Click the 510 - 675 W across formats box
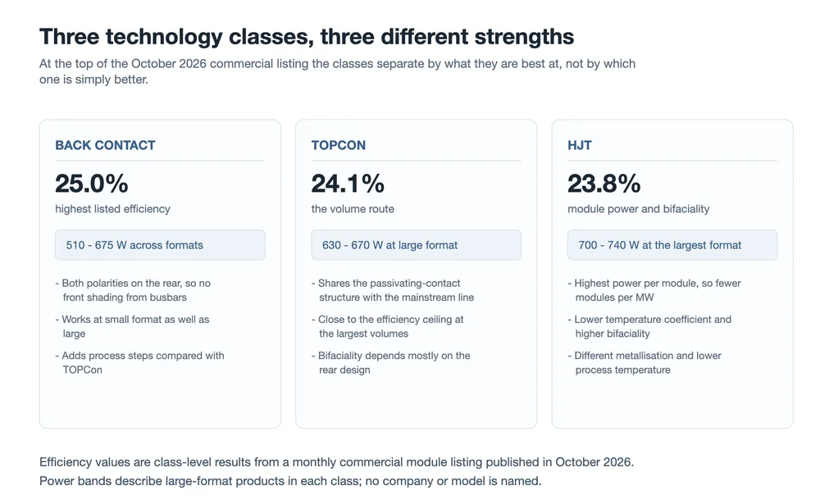This screenshot has height=504, width=820. point(160,245)
